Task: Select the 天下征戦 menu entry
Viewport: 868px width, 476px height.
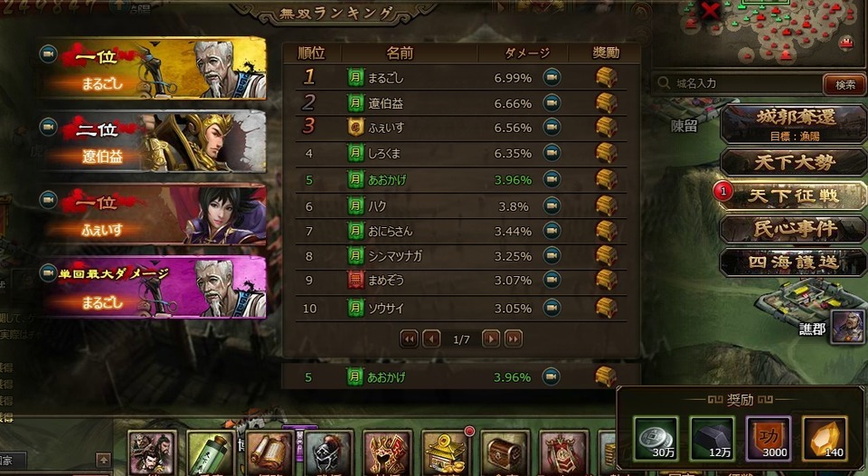Action: (x=795, y=195)
